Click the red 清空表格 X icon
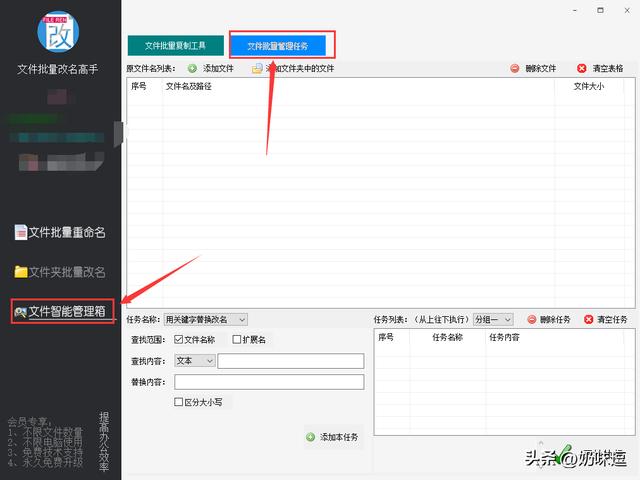This screenshot has height=480, width=640. pos(582,69)
